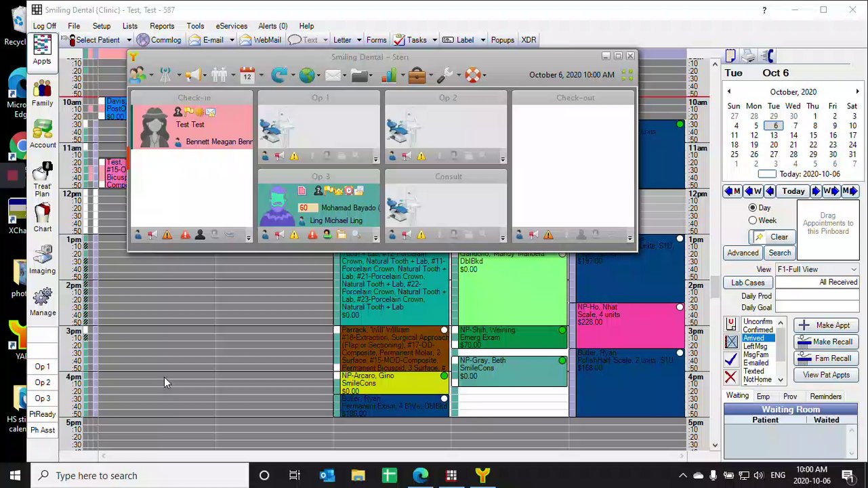Viewport: 868px width, 488px height.
Task: Click the Make Appt button
Action: (826, 325)
